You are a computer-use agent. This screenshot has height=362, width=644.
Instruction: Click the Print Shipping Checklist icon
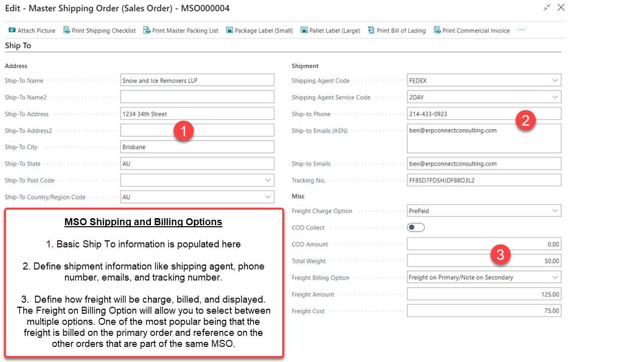tap(66, 31)
